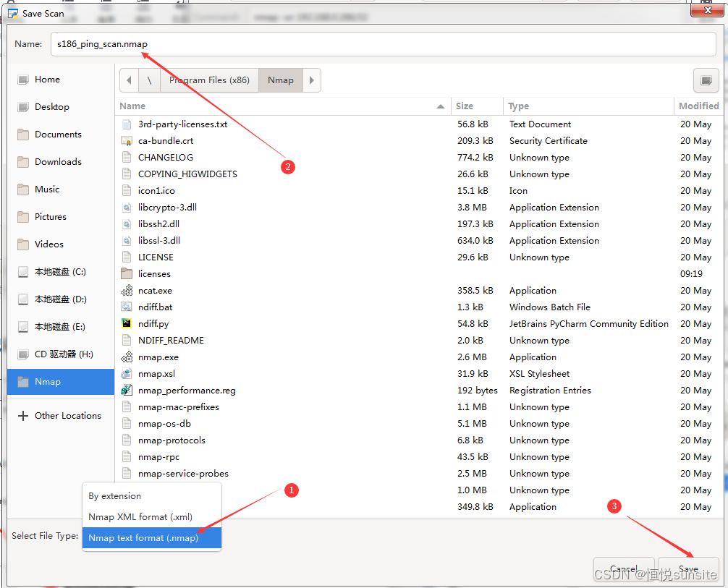Screen dimensions: 728x588
Task: Click the 09:19 modified time of licenses
Action: [691, 274]
